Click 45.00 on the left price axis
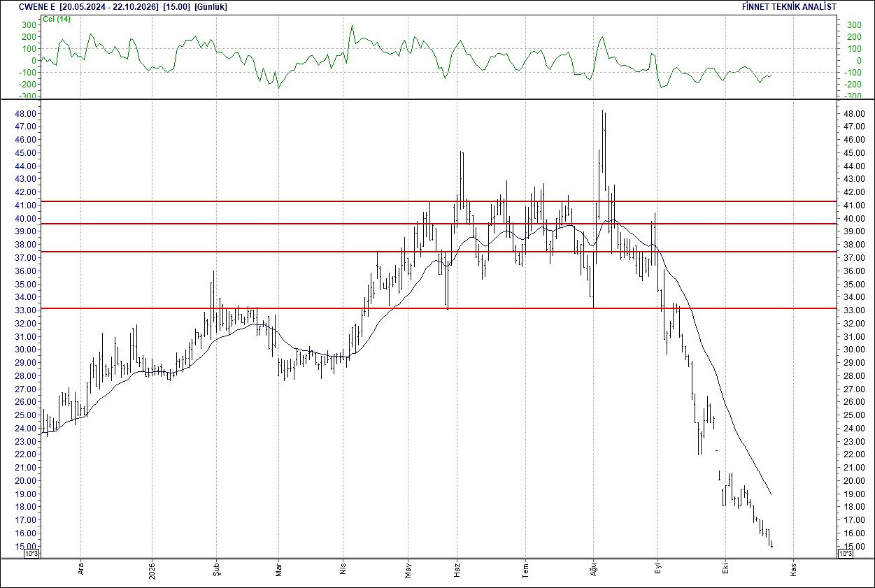Viewport: 875px width, 588px height. [24, 153]
